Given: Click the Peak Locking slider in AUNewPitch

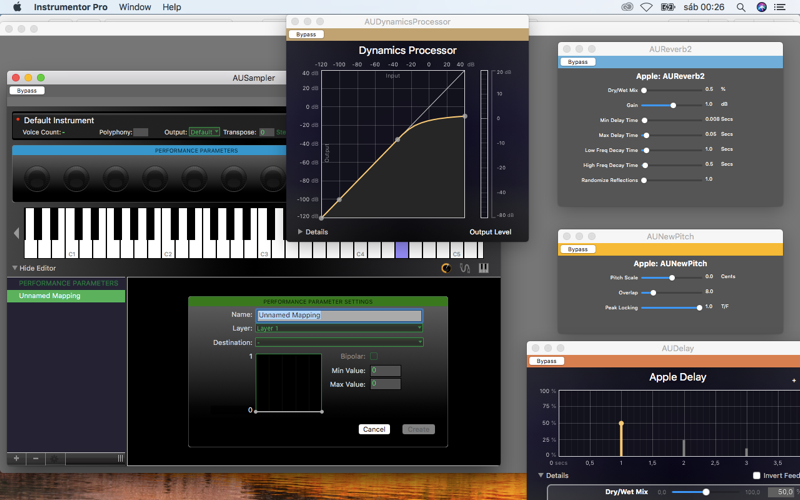Looking at the screenshot, I should click(672, 308).
